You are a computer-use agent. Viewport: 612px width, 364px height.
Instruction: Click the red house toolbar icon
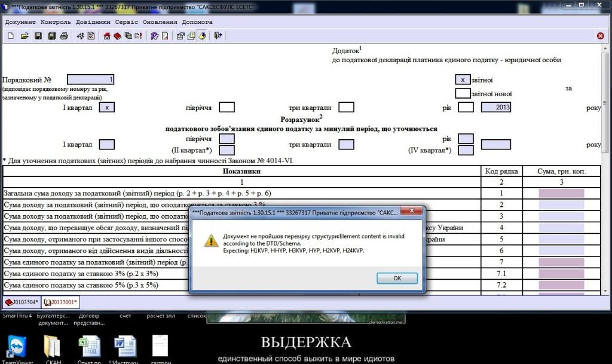tap(107, 36)
